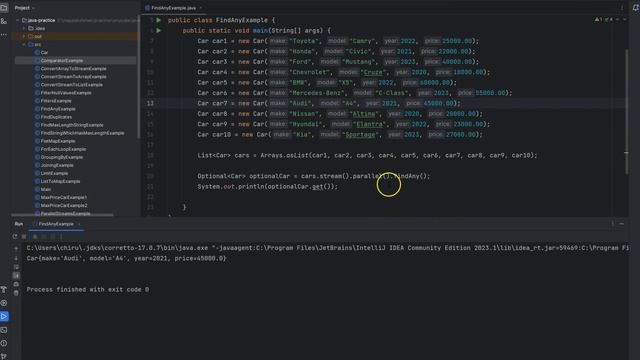Open the Notifications bell icon
640x360 pixels.
pyautogui.click(x=636, y=8)
